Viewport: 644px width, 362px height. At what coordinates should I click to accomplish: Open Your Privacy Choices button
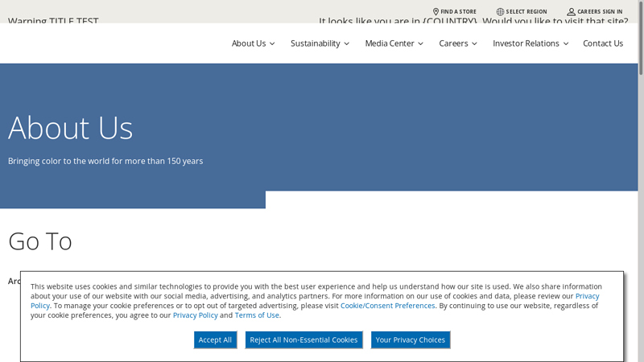411,339
